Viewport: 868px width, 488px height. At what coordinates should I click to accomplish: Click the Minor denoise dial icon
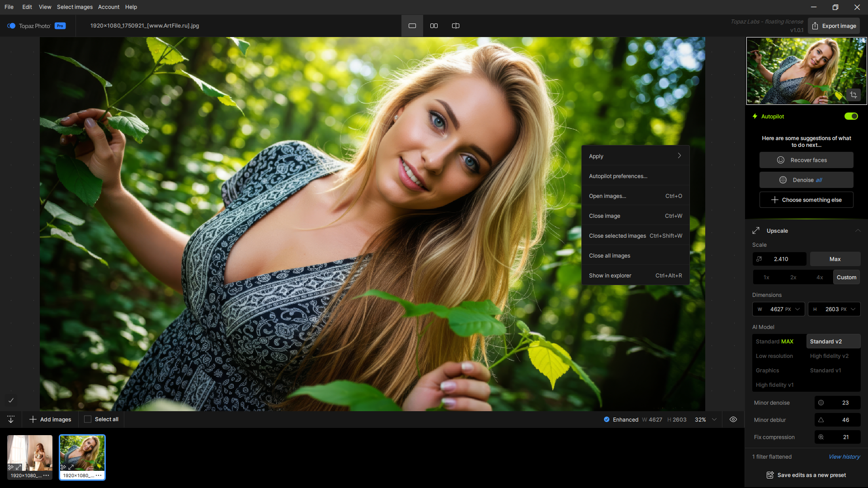click(821, 403)
